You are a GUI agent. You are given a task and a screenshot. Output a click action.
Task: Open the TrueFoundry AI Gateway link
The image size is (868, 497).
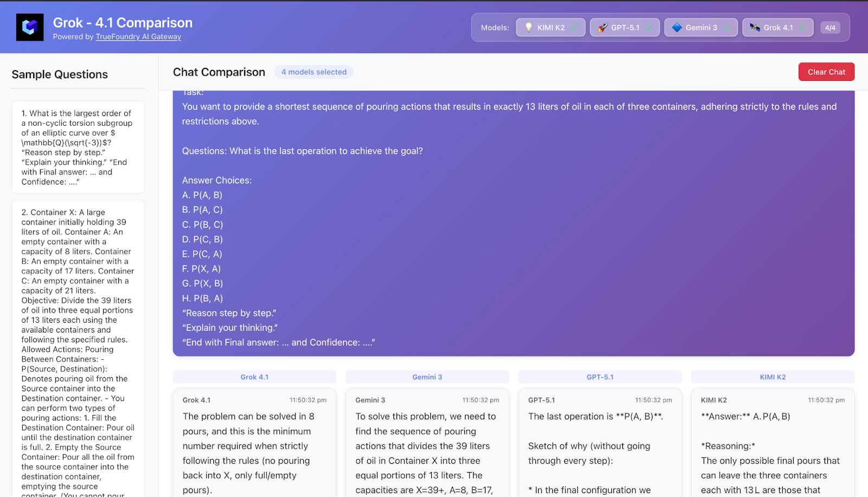coord(138,37)
